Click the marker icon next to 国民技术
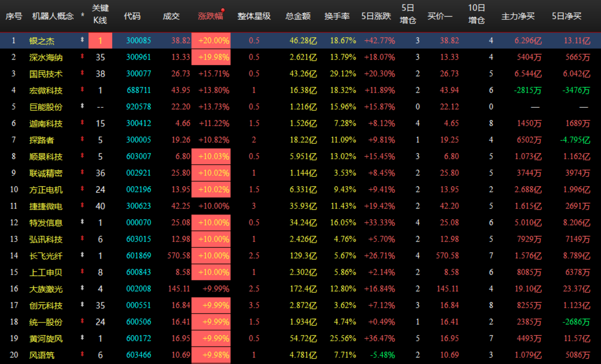This screenshot has width=601, height=364. click(82, 73)
